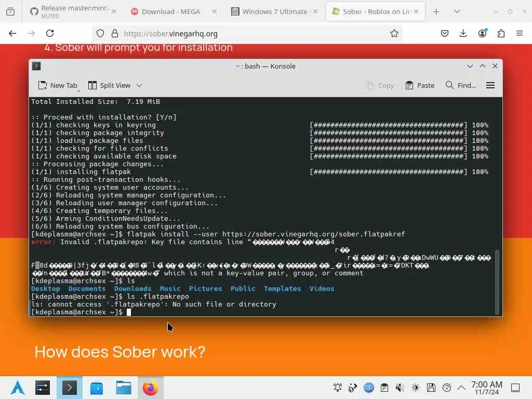Viewport: 532px width, 399px height.
Task: Click Konsole terminal window icon in titlebar
Action: click(x=36, y=66)
